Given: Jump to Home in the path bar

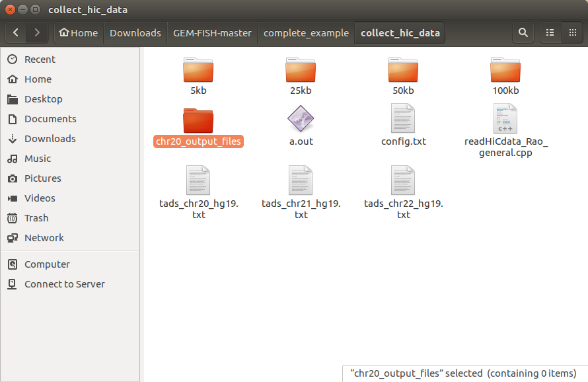Looking at the screenshot, I should coord(79,33).
